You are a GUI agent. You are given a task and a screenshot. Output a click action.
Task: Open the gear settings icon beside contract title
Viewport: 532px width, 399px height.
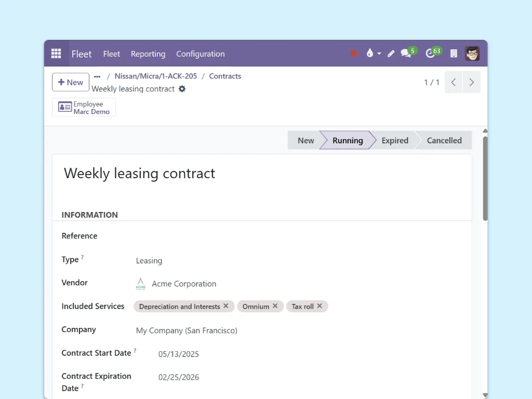click(x=182, y=89)
